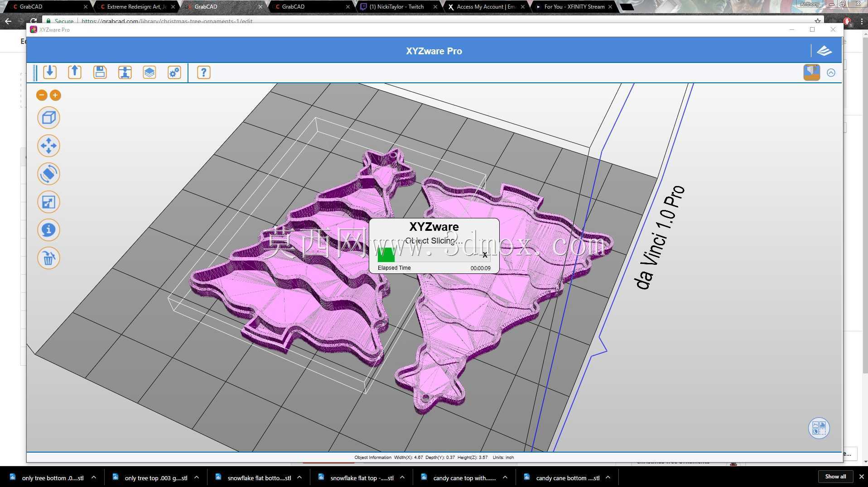Switch to the Access My Account tab
Image resolution: width=868 pixels, height=487 pixels.
(x=486, y=7)
